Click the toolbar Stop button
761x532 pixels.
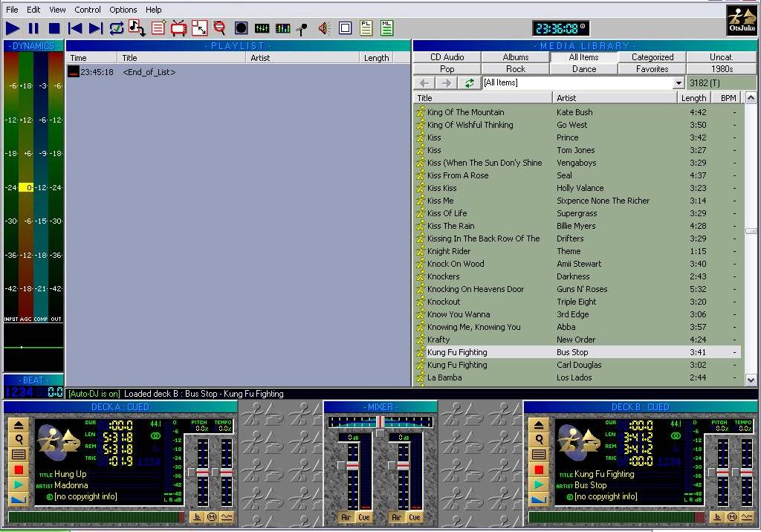pyautogui.click(x=54, y=29)
